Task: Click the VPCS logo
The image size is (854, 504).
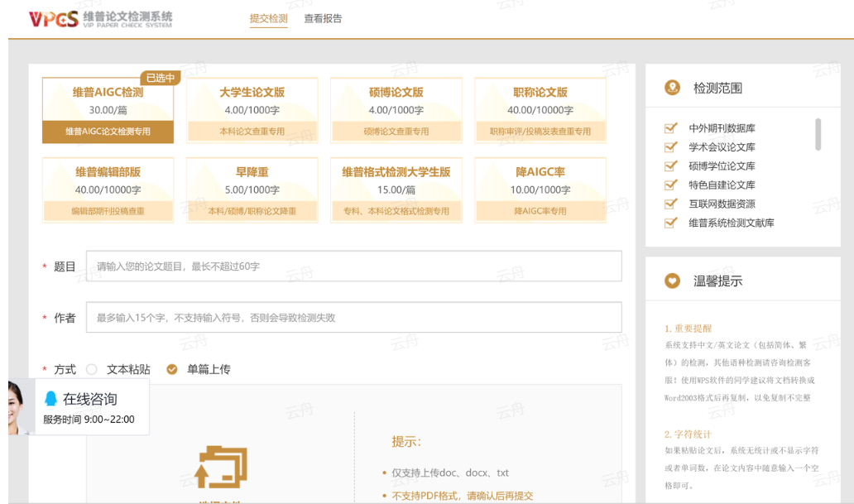Action: point(101,19)
